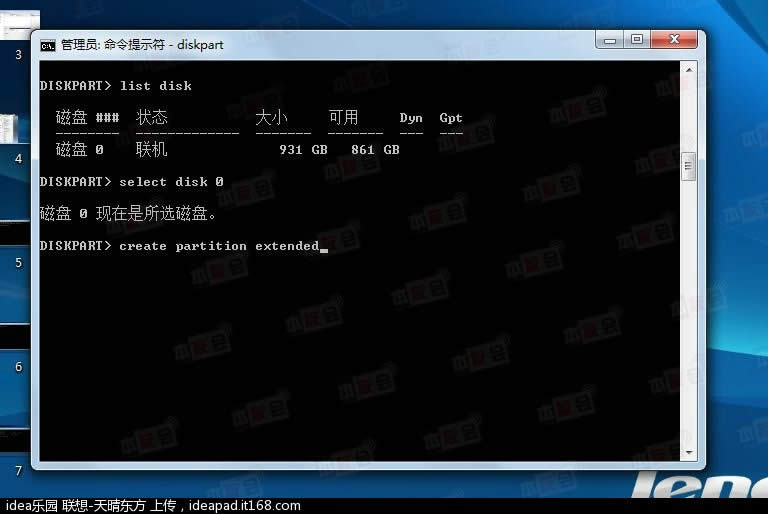Image resolution: width=768 pixels, height=514 pixels.
Task: Click the scrollbar down arrow
Action: click(x=688, y=454)
